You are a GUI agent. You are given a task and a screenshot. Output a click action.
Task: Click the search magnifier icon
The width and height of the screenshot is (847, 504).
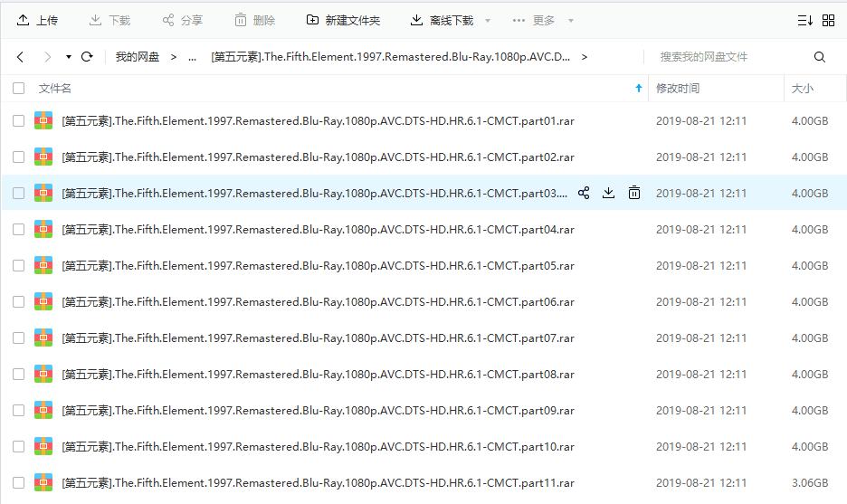820,57
